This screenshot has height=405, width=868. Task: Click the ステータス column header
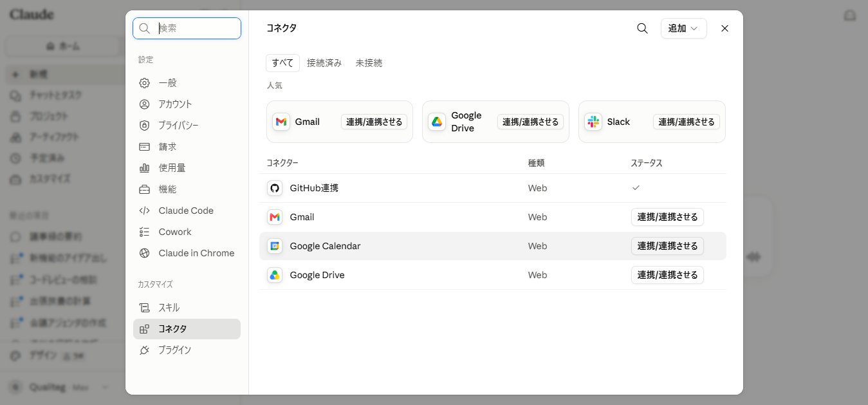(647, 163)
